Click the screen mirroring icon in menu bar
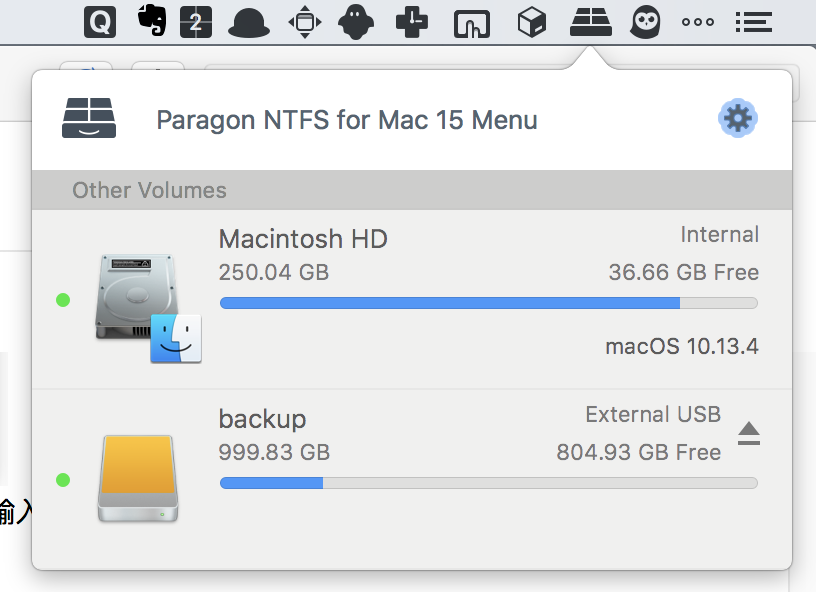 [x=472, y=22]
